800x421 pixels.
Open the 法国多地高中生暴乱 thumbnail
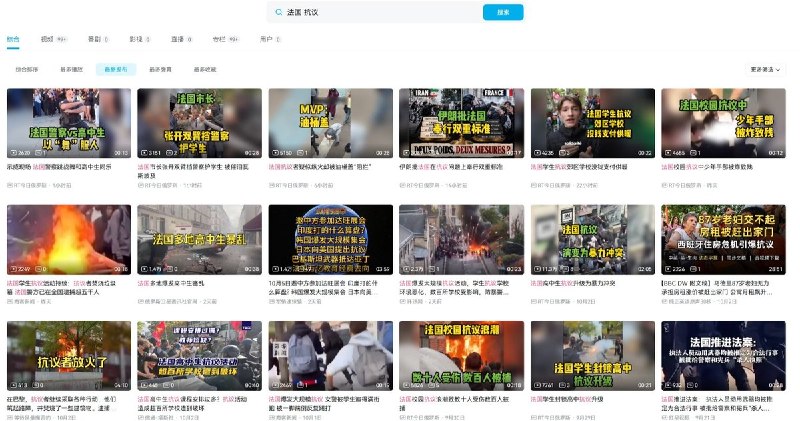click(x=199, y=239)
